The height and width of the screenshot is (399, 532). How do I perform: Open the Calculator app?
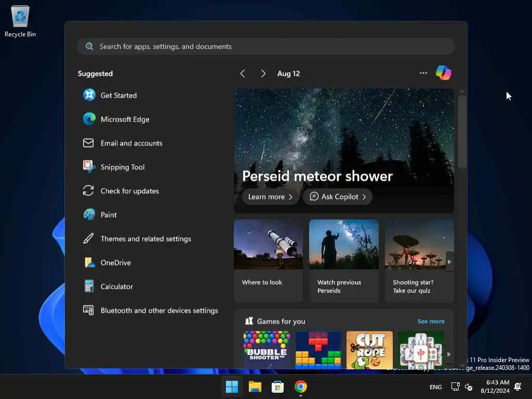click(x=108, y=286)
